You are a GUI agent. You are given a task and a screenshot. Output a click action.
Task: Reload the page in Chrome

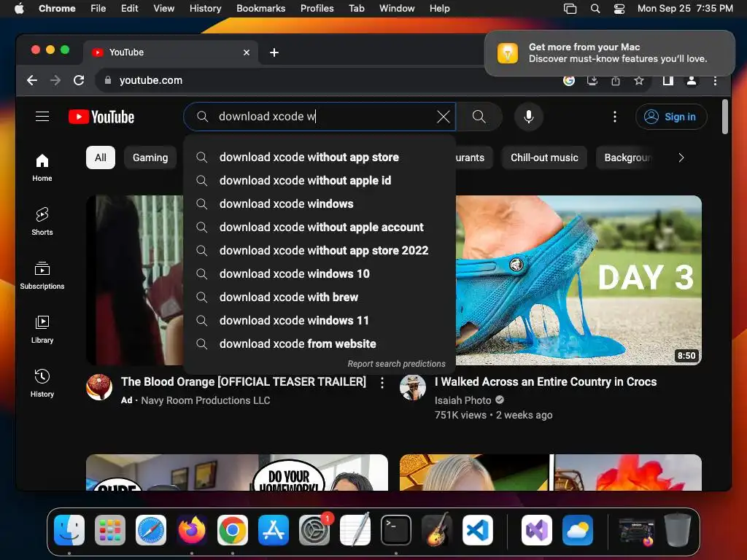(79, 80)
